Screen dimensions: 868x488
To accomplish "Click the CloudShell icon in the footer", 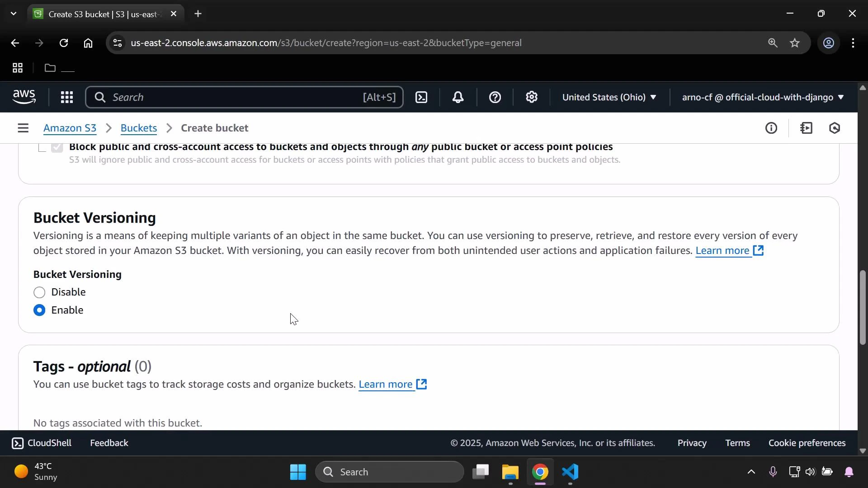I will [x=18, y=443].
